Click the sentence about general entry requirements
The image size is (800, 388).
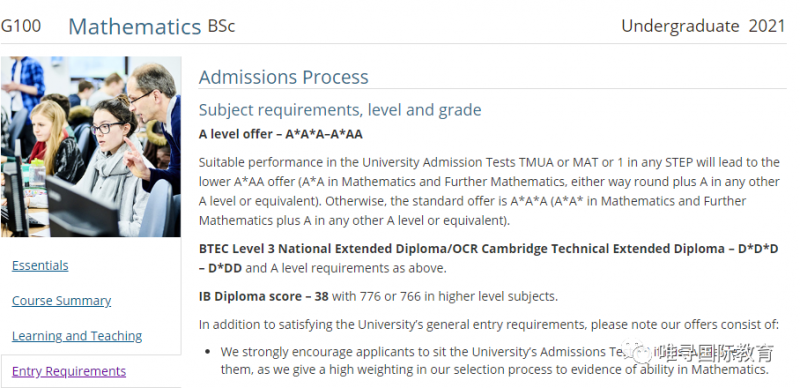pyautogui.click(x=489, y=324)
